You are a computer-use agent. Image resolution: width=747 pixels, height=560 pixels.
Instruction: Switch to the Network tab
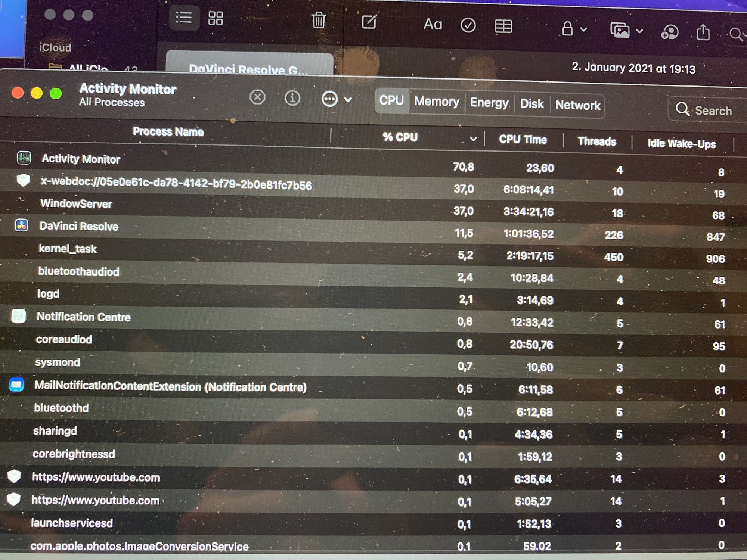[x=577, y=105]
